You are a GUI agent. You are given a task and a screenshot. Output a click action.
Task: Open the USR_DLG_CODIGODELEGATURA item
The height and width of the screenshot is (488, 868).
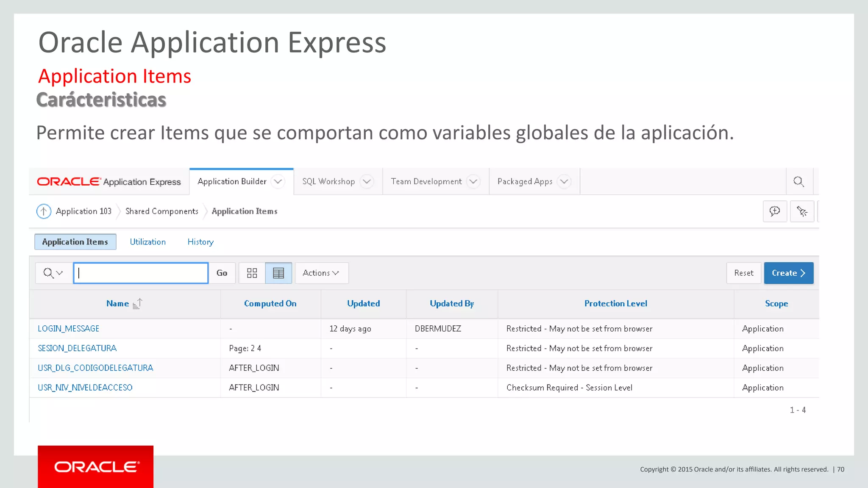point(95,368)
